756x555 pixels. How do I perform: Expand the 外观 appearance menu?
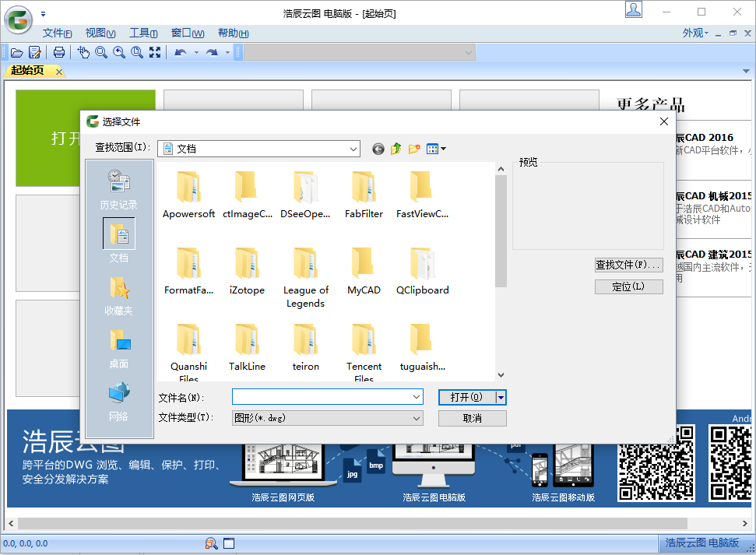(x=695, y=33)
